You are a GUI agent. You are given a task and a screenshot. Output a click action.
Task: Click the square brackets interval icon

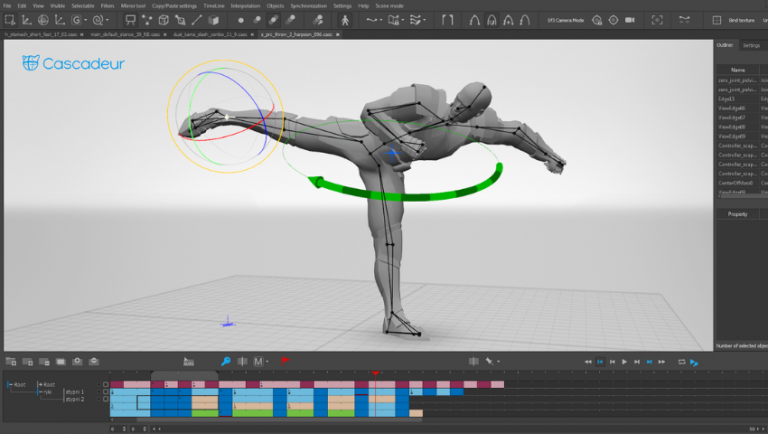(x=447, y=20)
